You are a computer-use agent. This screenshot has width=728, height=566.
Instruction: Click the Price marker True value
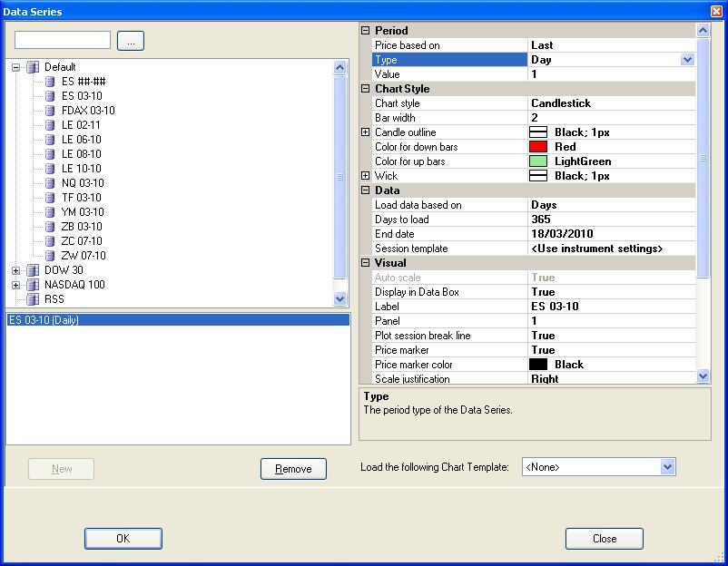click(x=612, y=350)
